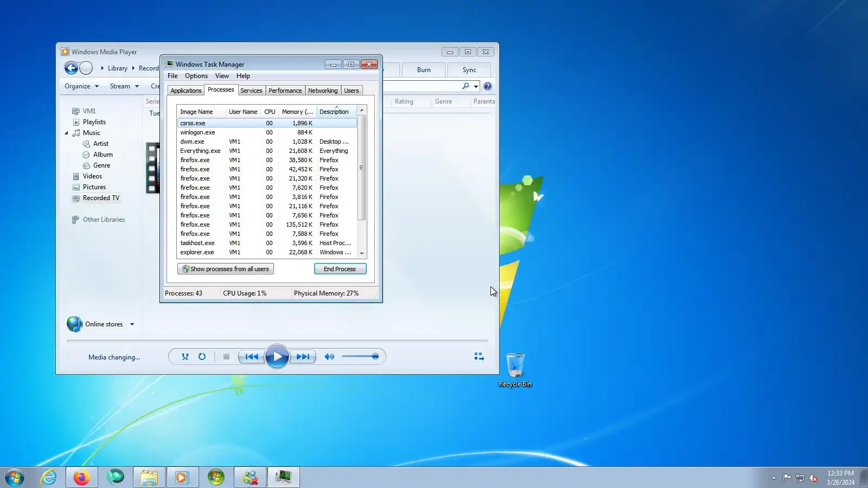Launch Internet Explorer from the taskbar
The width and height of the screenshot is (868, 488).
click(x=48, y=477)
